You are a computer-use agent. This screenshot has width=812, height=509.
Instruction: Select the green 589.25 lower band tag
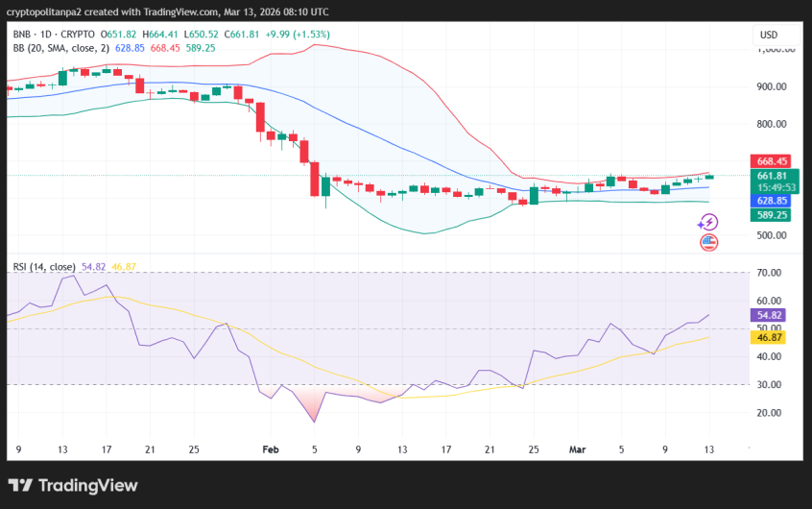772,215
